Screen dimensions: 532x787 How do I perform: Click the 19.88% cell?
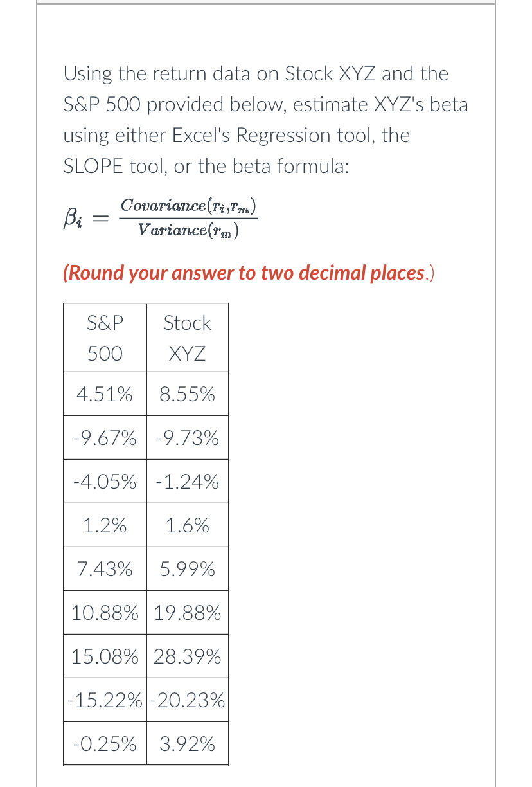(187, 613)
